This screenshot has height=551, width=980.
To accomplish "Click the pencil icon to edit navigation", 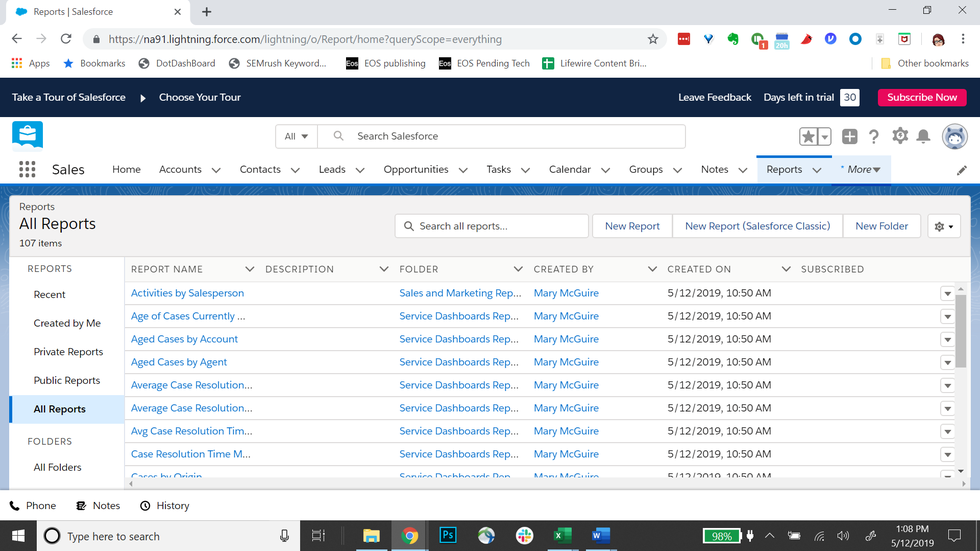I will pyautogui.click(x=962, y=170).
